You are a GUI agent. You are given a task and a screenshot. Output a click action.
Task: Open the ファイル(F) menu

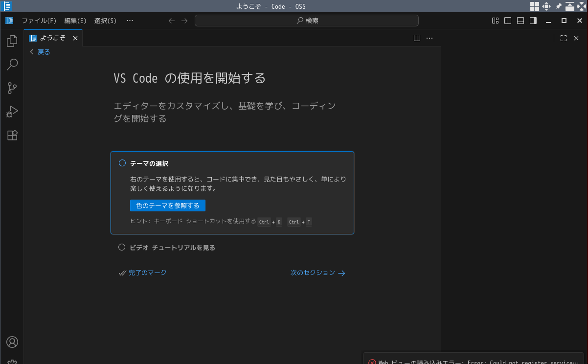point(39,21)
